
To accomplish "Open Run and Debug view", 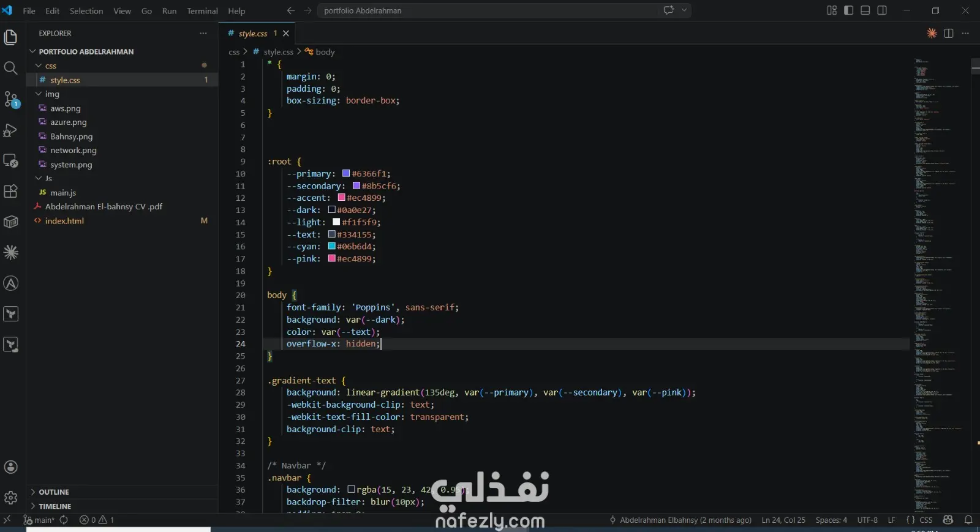I will [10, 130].
